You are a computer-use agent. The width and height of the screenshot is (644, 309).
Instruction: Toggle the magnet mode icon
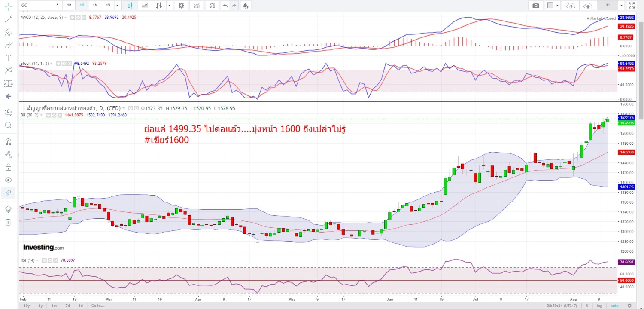[x=8, y=142]
